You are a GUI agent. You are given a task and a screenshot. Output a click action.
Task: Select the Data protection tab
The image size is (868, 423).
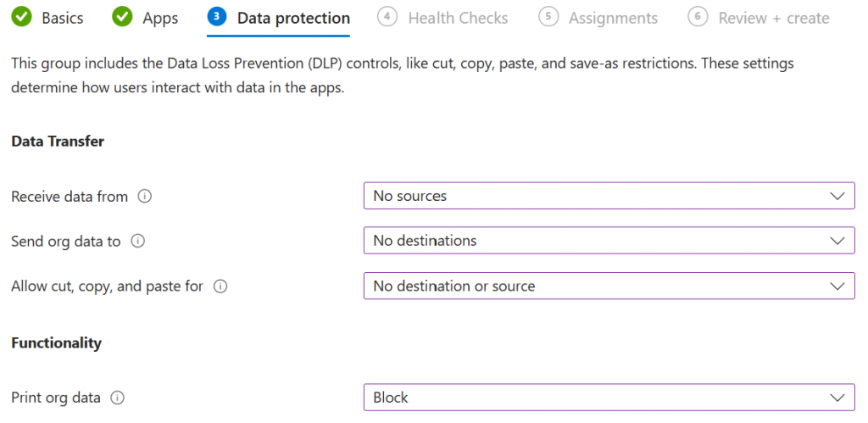click(x=293, y=18)
